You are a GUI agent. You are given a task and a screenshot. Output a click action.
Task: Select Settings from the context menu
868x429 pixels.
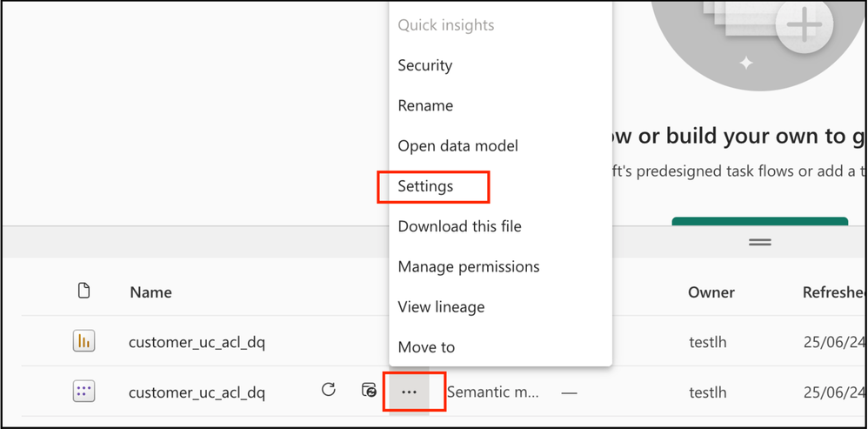point(425,186)
